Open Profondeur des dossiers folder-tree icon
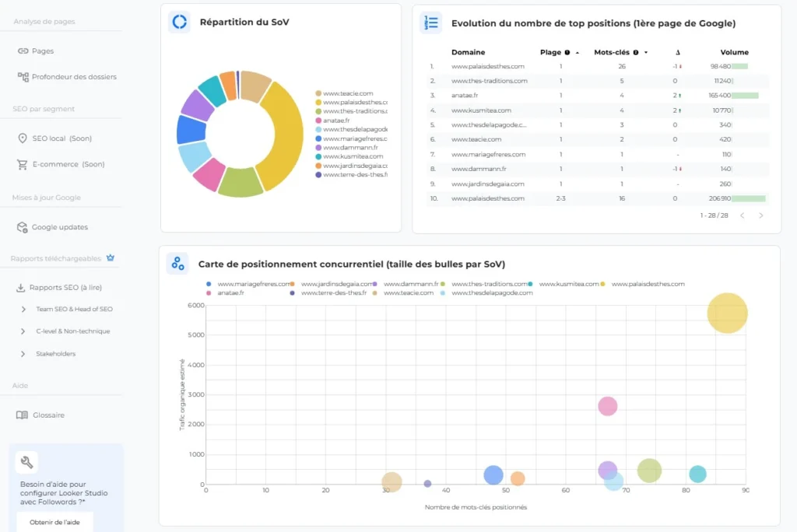This screenshot has width=797, height=532. click(x=23, y=77)
